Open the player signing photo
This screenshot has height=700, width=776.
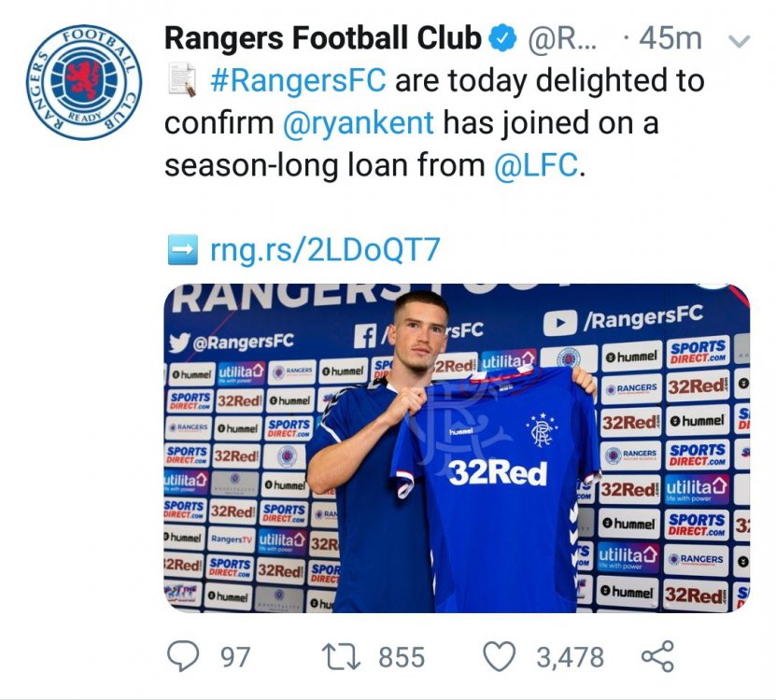click(x=457, y=448)
